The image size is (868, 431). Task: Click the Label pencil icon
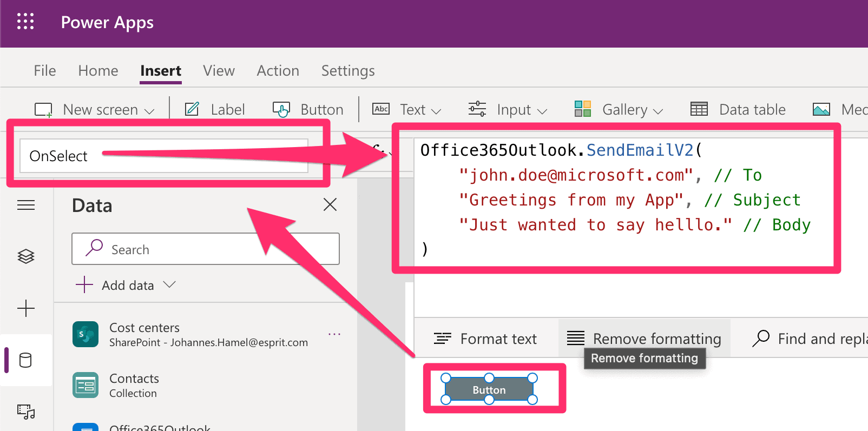click(192, 109)
